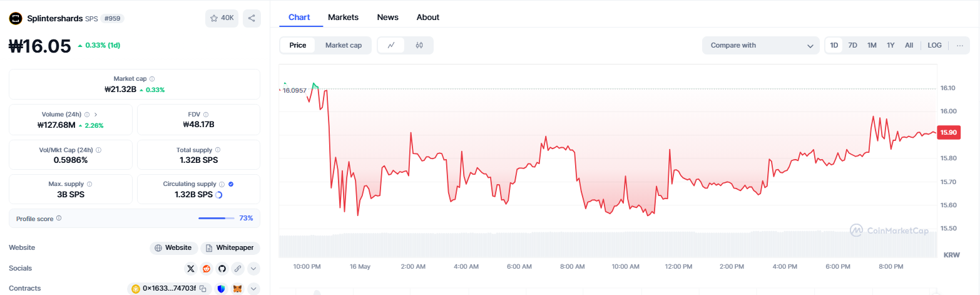Click the chain link social icon
This screenshot has width=980, height=295.
(x=237, y=269)
